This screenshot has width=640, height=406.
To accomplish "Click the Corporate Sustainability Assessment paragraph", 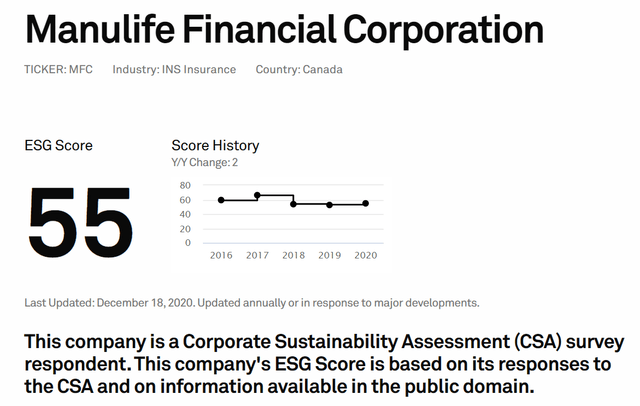I will coord(324,364).
